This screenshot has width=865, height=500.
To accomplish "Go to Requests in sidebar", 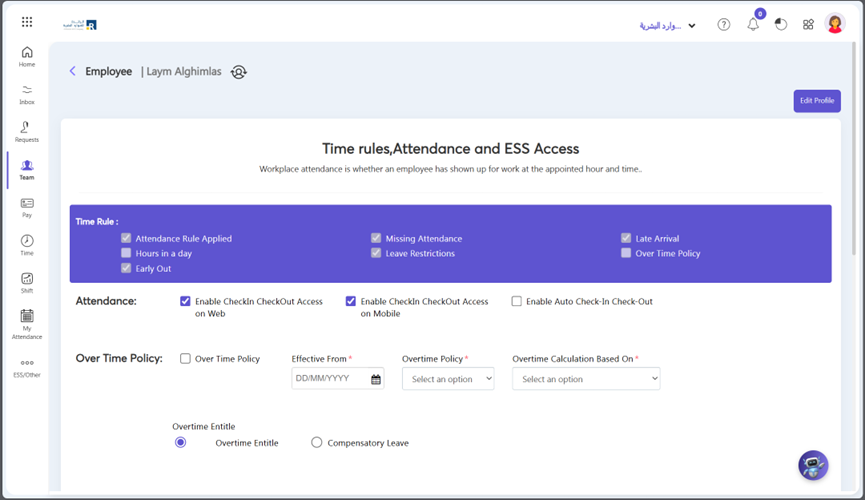I will pos(27,132).
